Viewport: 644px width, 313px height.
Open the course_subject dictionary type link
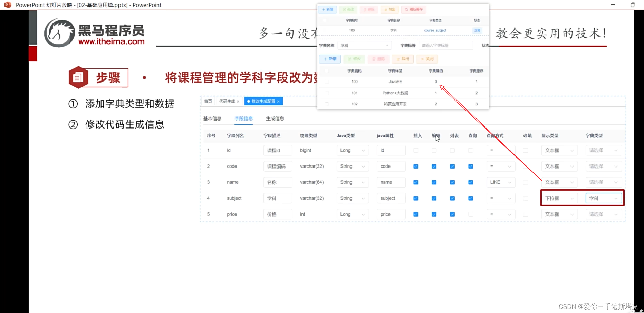coord(435,30)
